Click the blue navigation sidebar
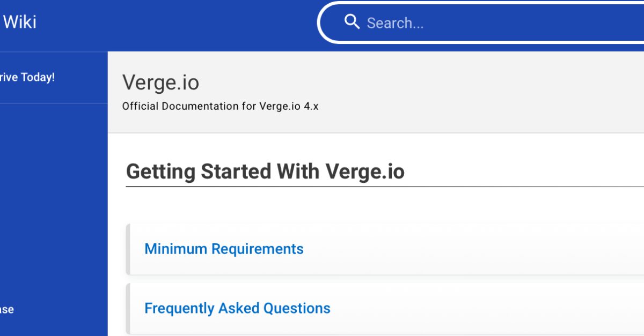 tap(54, 188)
